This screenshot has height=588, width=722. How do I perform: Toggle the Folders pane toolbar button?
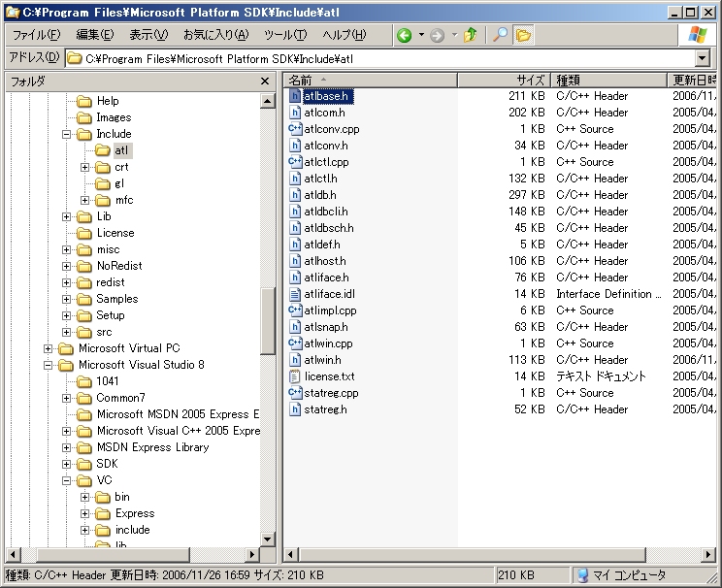pyautogui.click(x=523, y=35)
